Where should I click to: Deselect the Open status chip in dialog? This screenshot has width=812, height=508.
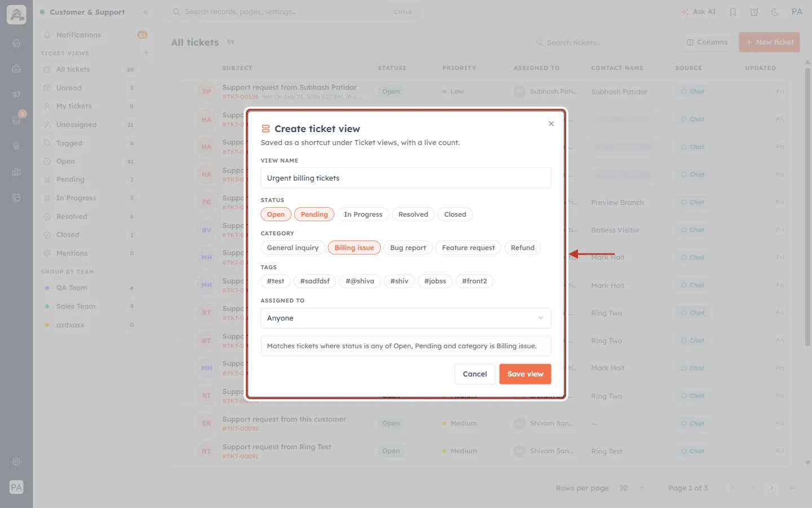pos(276,214)
